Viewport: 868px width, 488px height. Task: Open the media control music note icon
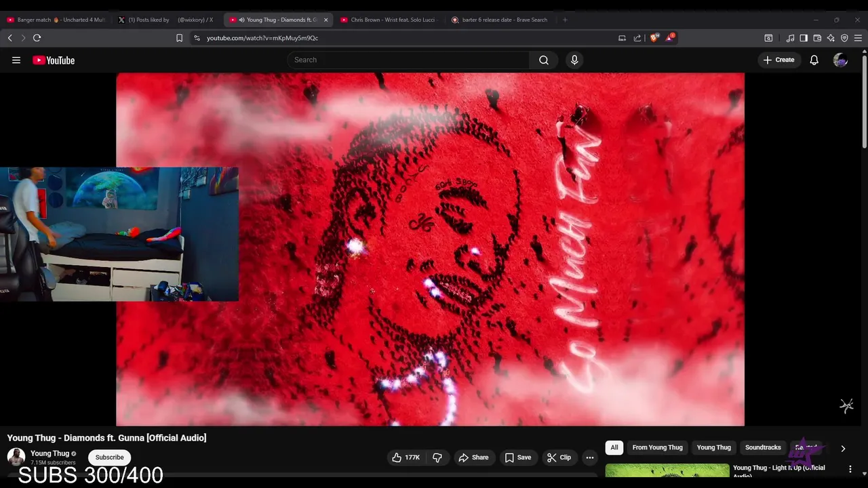pyautogui.click(x=790, y=38)
